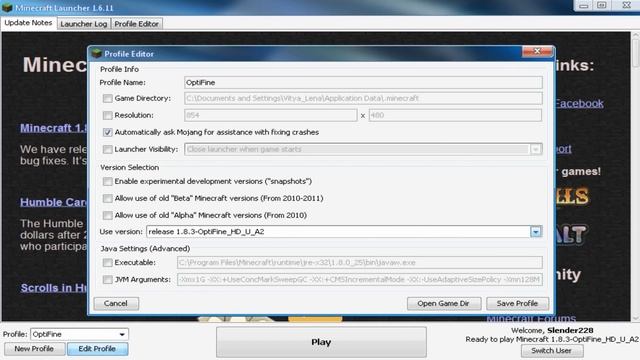Enable the Java Executable checkbox
Screen dimensions: 640x360
(x=107, y=262)
